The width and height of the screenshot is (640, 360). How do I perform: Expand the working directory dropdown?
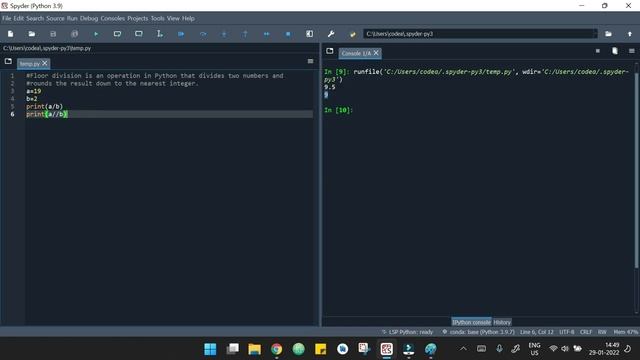tap(594, 34)
